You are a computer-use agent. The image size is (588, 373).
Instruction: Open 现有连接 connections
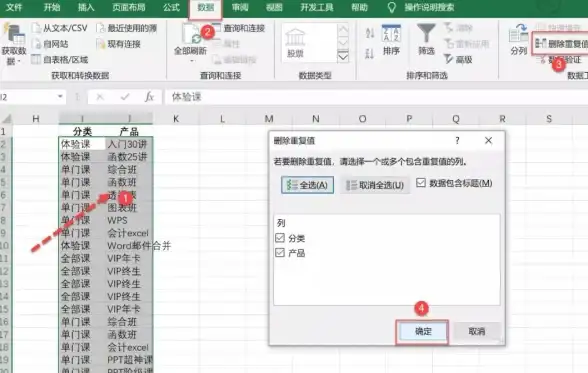[118, 44]
